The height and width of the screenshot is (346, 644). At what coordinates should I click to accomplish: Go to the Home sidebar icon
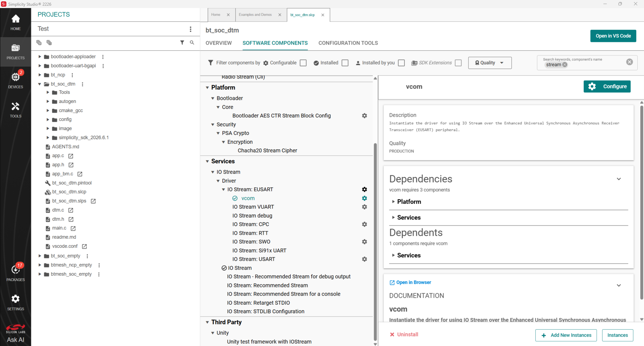[15, 22]
